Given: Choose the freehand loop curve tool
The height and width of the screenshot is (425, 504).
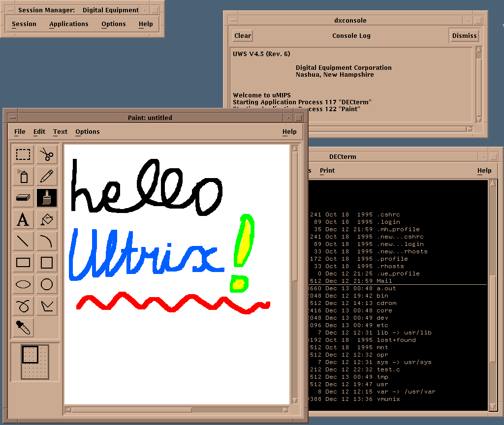Looking at the screenshot, I should [x=23, y=306].
